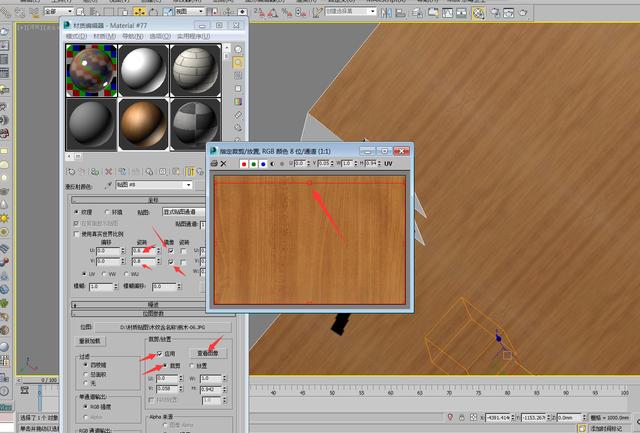The image size is (640, 433).
Task: Open the 实用程序(U) menu
Action: 195,34
